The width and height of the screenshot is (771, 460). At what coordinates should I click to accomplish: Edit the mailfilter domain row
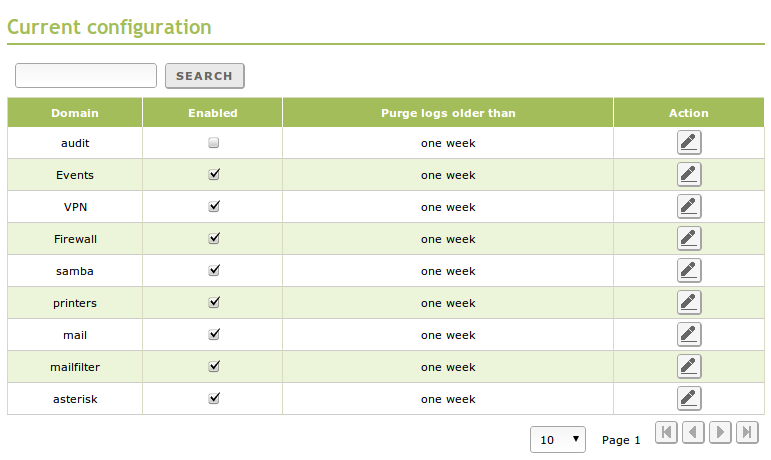(688, 367)
